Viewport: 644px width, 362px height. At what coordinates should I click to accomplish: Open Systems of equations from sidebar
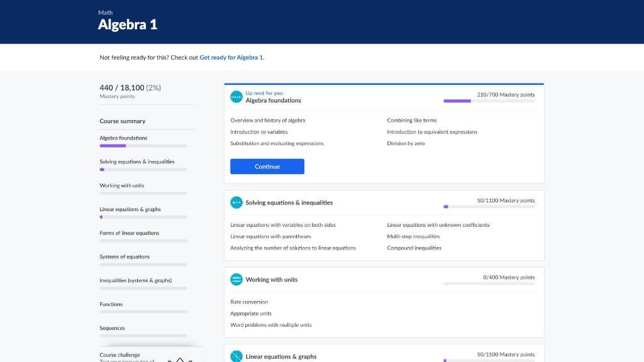tap(125, 256)
